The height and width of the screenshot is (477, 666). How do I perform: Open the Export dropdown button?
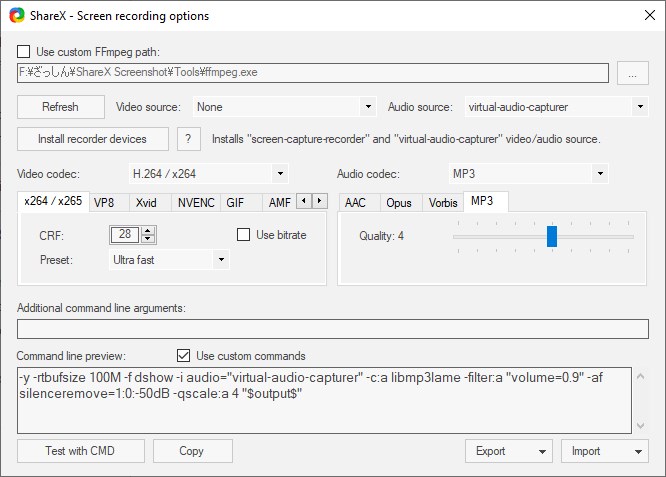click(x=508, y=451)
